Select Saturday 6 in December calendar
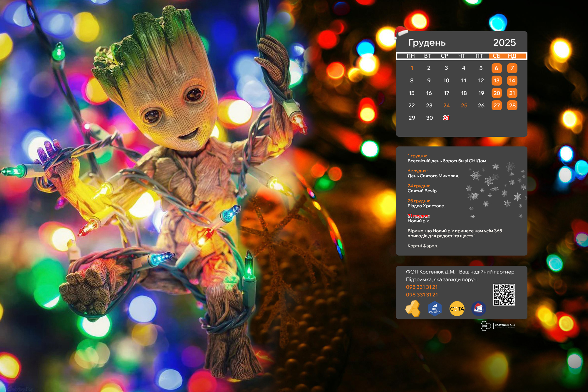 [x=497, y=68]
